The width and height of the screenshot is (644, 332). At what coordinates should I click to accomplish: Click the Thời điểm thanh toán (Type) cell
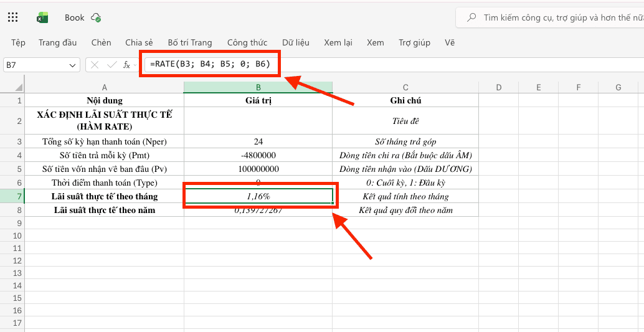[104, 183]
